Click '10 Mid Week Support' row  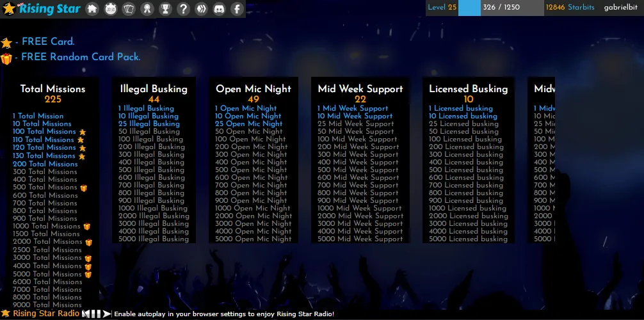(355, 116)
